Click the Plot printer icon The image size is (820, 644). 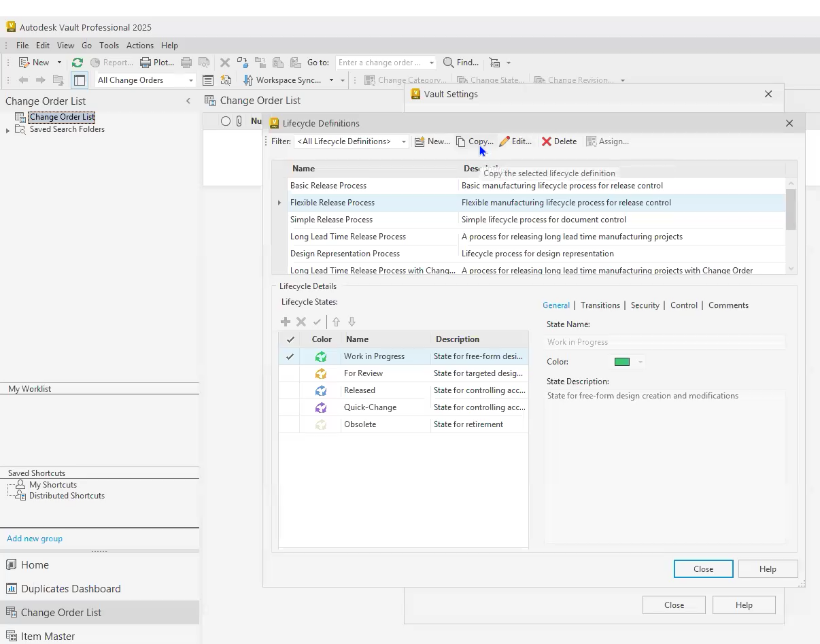click(x=145, y=63)
